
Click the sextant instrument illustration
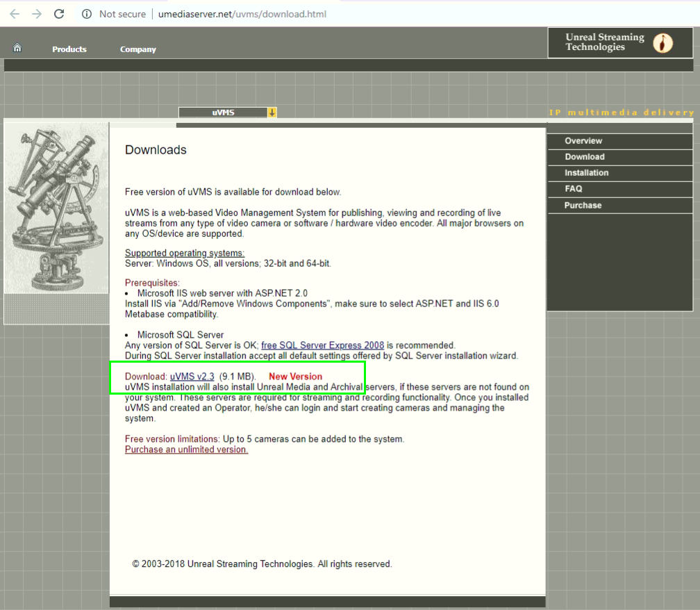[56, 208]
